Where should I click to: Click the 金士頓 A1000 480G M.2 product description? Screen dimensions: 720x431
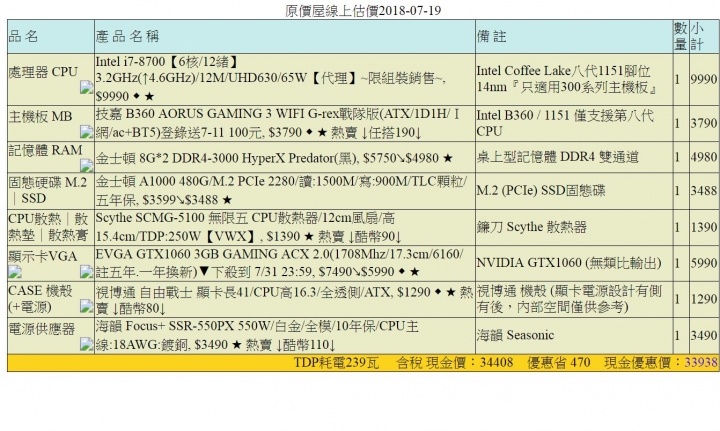tap(281, 190)
